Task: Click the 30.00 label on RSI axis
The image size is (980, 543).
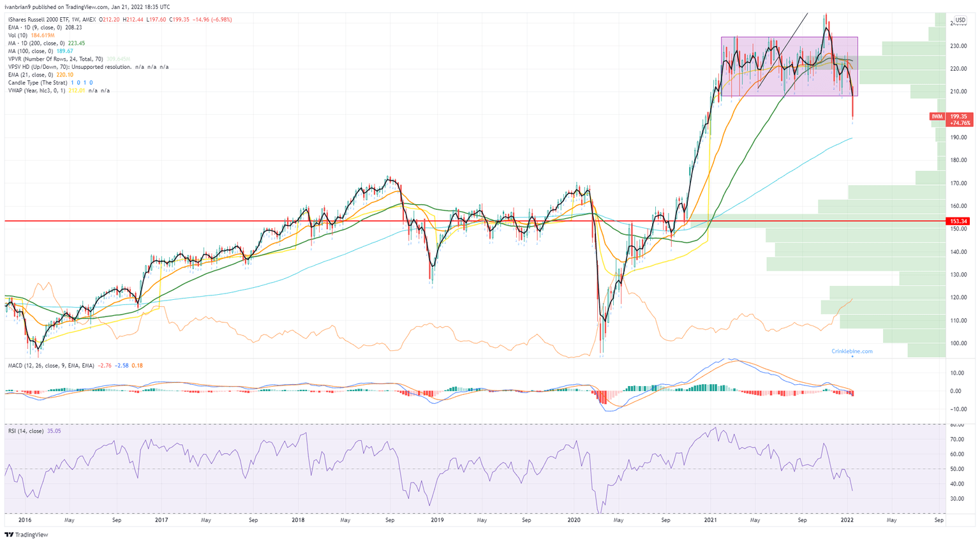Action: [x=958, y=499]
